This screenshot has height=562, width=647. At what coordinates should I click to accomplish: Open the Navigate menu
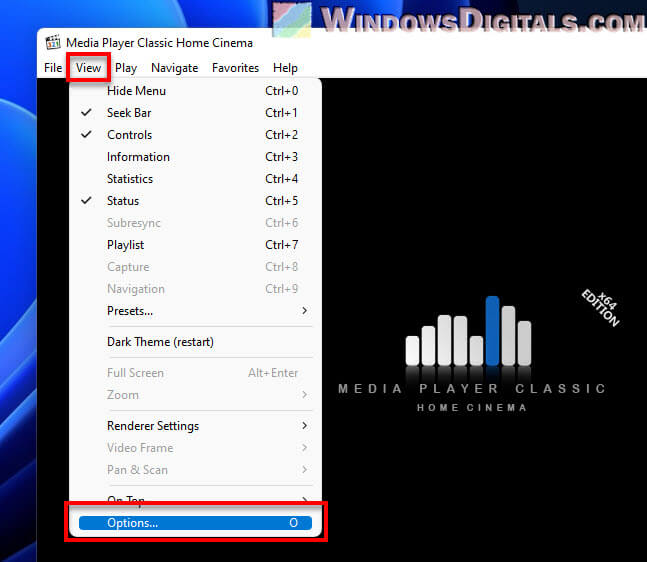click(x=175, y=68)
